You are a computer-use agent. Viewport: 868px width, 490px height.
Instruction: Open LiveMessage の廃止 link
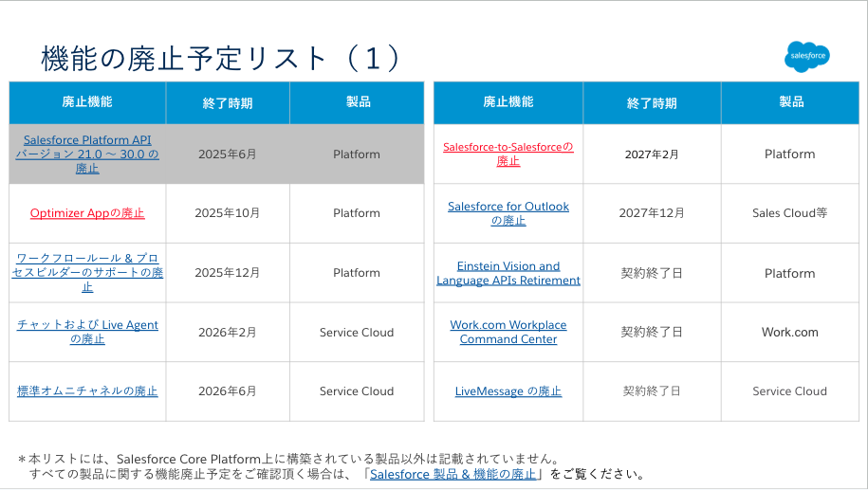tap(508, 391)
